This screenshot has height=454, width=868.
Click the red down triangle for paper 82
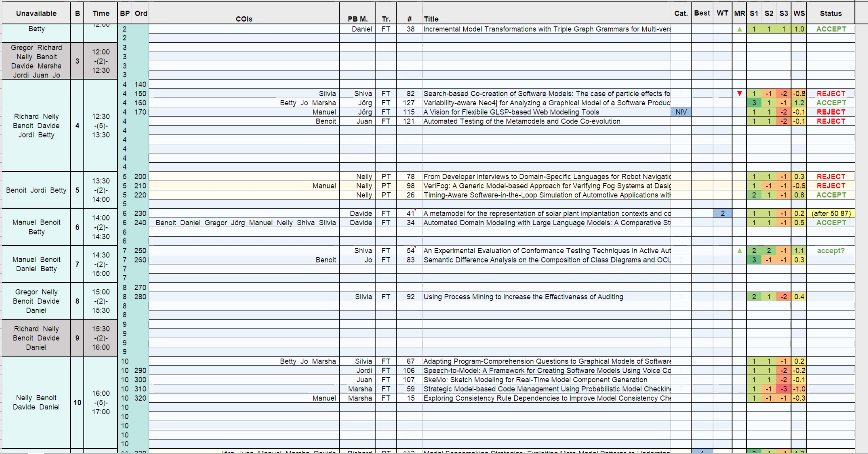[739, 94]
